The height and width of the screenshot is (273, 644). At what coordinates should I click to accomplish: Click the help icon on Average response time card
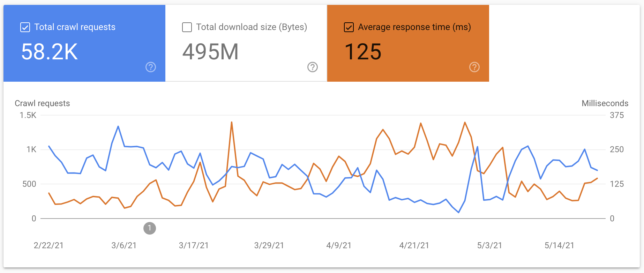pos(474,67)
